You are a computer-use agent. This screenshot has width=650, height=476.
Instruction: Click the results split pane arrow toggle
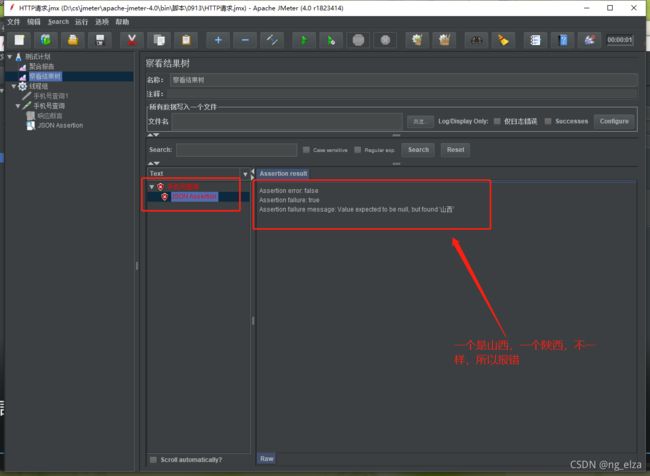pos(252,174)
